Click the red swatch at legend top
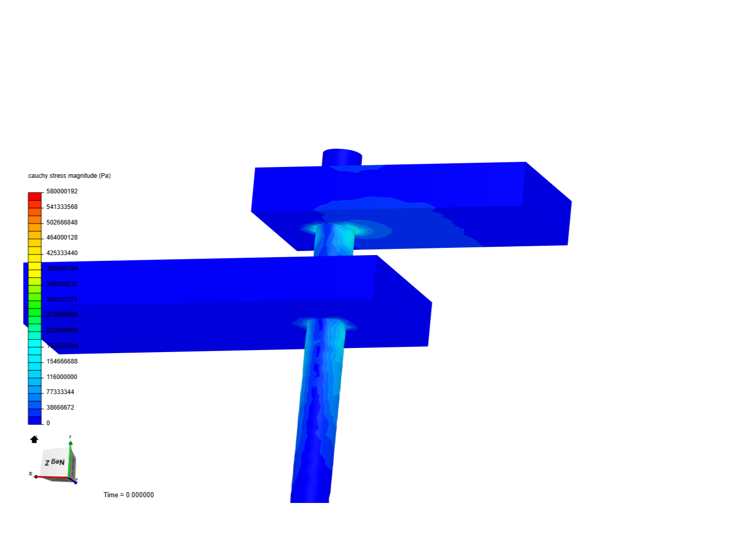Image resolution: width=747 pixels, height=560 pixels. (x=35, y=197)
